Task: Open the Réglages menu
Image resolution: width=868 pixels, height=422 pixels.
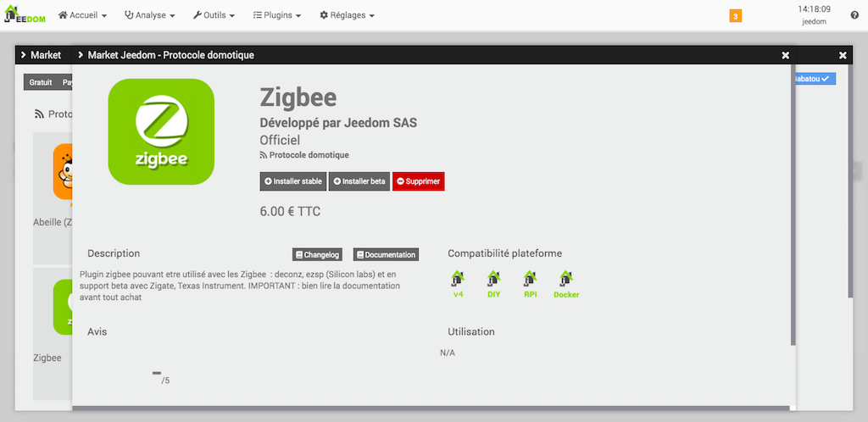Action: pyautogui.click(x=347, y=15)
